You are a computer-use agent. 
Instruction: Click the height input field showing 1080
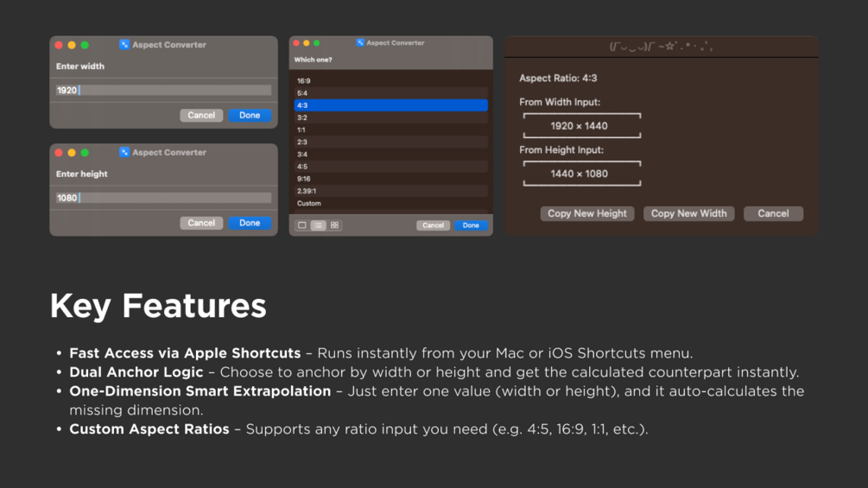point(163,198)
